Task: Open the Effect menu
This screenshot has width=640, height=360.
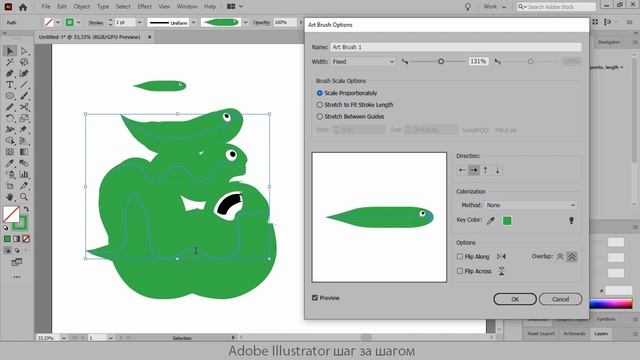Action: 144,7
